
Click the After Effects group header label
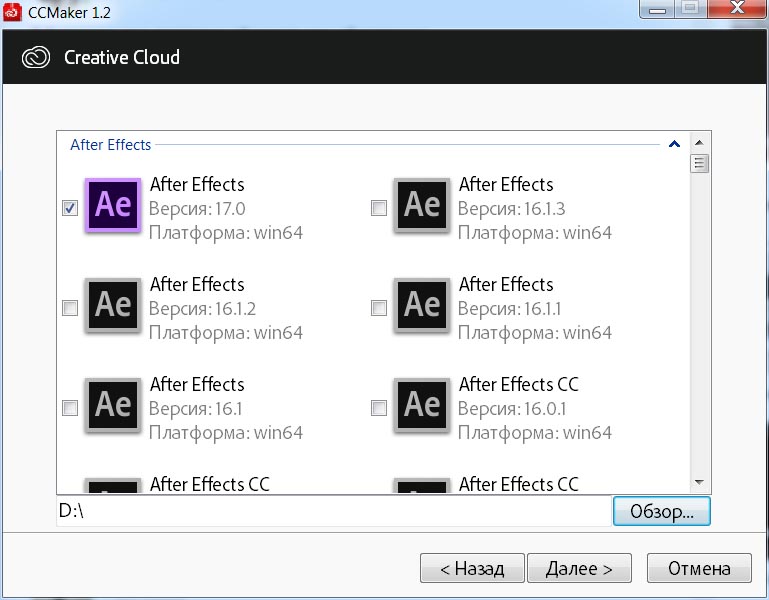[110, 145]
